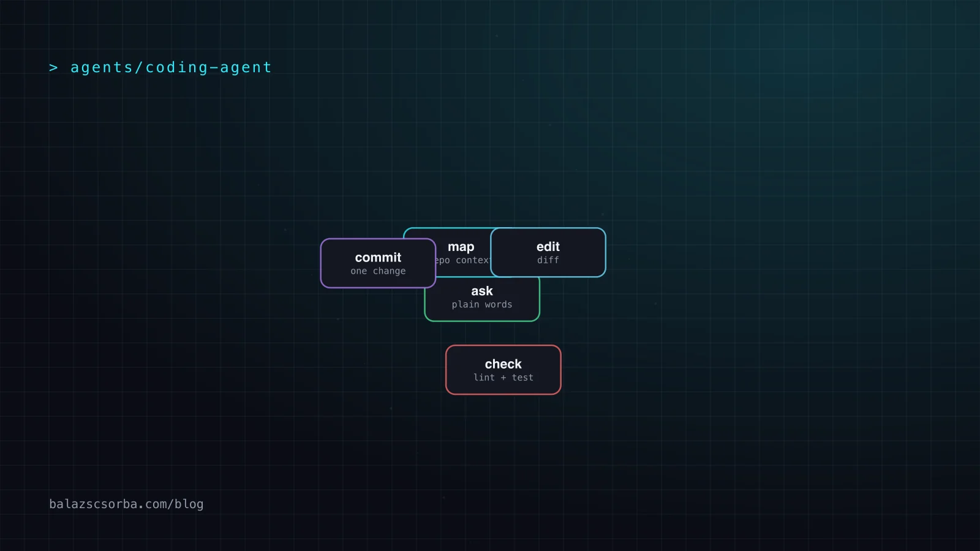This screenshot has width=980, height=551.
Task: Click the partially hidden "repo context" caption
Action: pos(463,260)
